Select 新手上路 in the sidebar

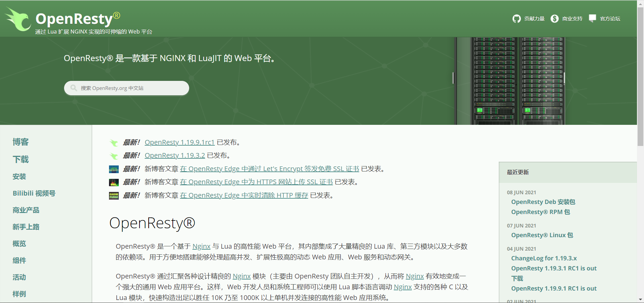(x=26, y=227)
